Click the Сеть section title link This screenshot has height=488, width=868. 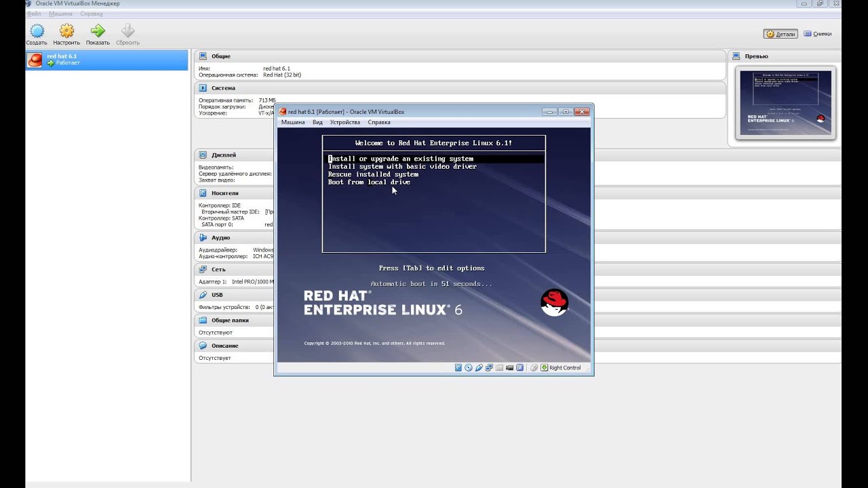(x=218, y=270)
